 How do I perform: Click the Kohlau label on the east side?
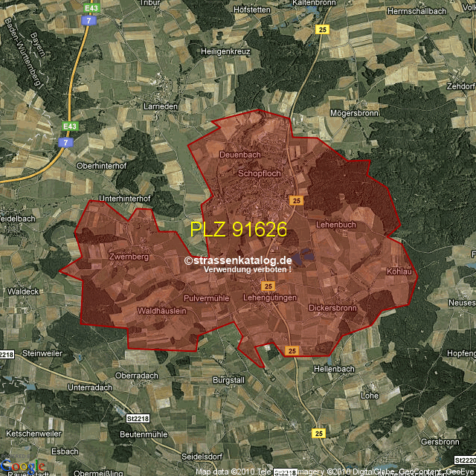click(399, 272)
